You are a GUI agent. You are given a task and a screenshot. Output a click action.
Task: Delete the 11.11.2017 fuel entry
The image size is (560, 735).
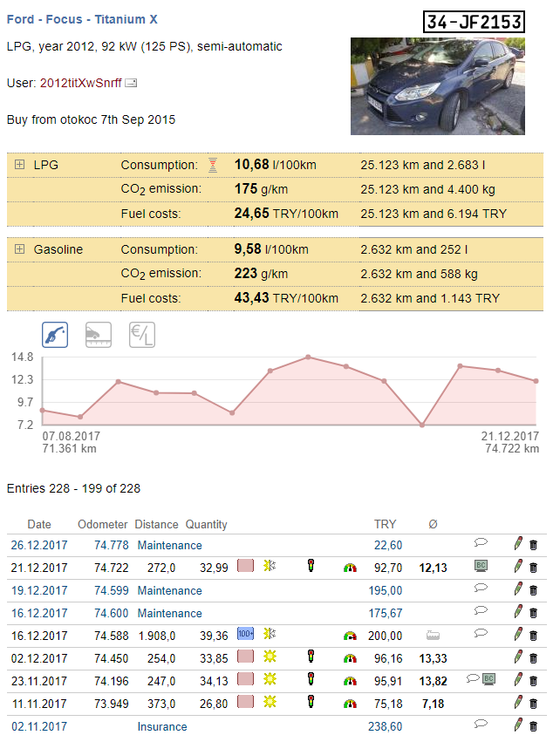[533, 704]
